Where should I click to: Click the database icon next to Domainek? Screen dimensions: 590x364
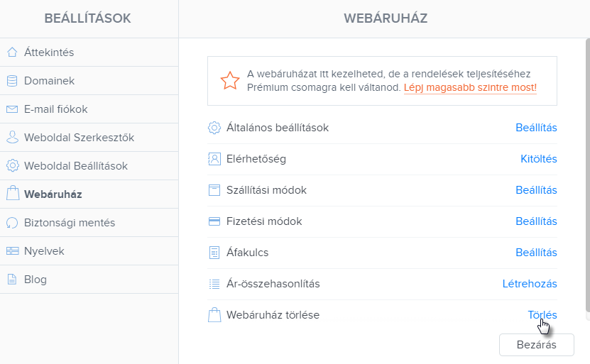coord(12,80)
